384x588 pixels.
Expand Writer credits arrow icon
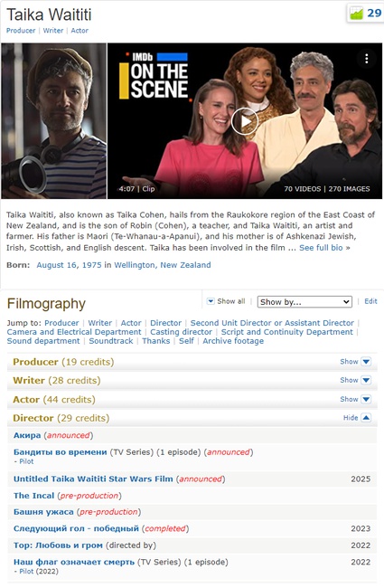click(x=366, y=380)
